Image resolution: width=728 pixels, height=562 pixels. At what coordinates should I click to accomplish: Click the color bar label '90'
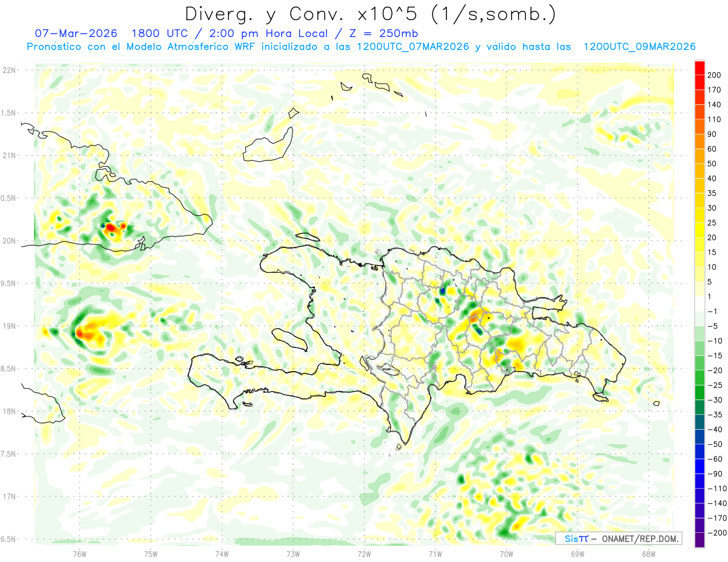[x=713, y=134]
